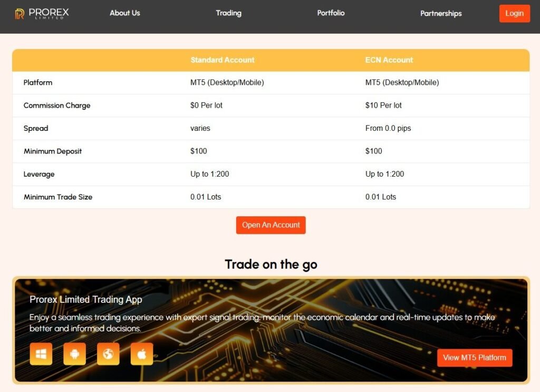Open the Trading menu
This screenshot has height=392, width=540.
point(228,13)
